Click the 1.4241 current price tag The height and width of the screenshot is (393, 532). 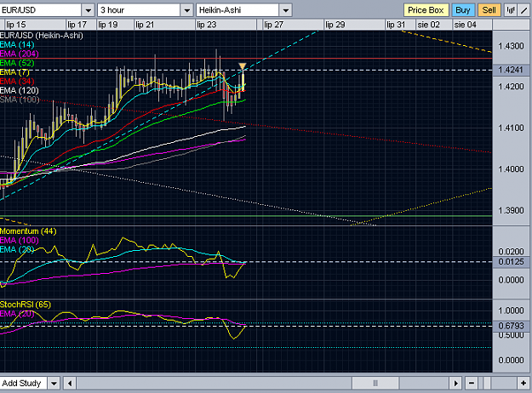(x=511, y=70)
